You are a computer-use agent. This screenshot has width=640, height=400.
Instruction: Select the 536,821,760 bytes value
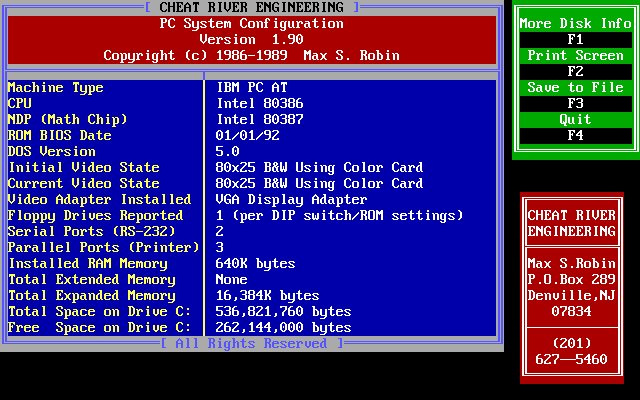pos(283,311)
